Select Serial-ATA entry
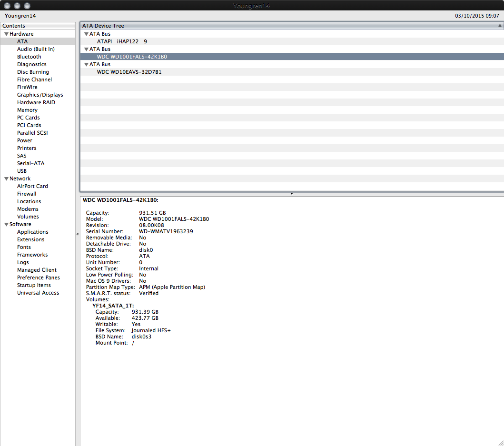The width and height of the screenshot is (504, 446). (x=30, y=163)
